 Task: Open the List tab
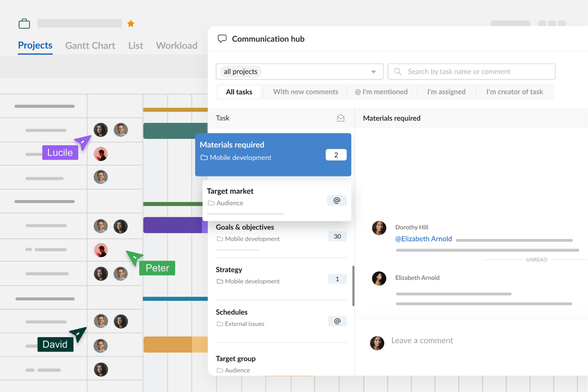coord(135,46)
